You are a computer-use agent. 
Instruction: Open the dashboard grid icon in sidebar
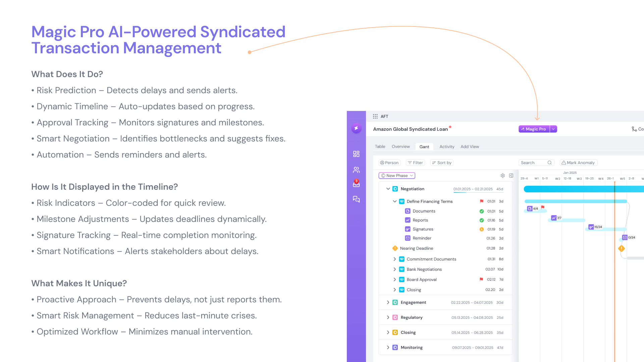point(356,154)
